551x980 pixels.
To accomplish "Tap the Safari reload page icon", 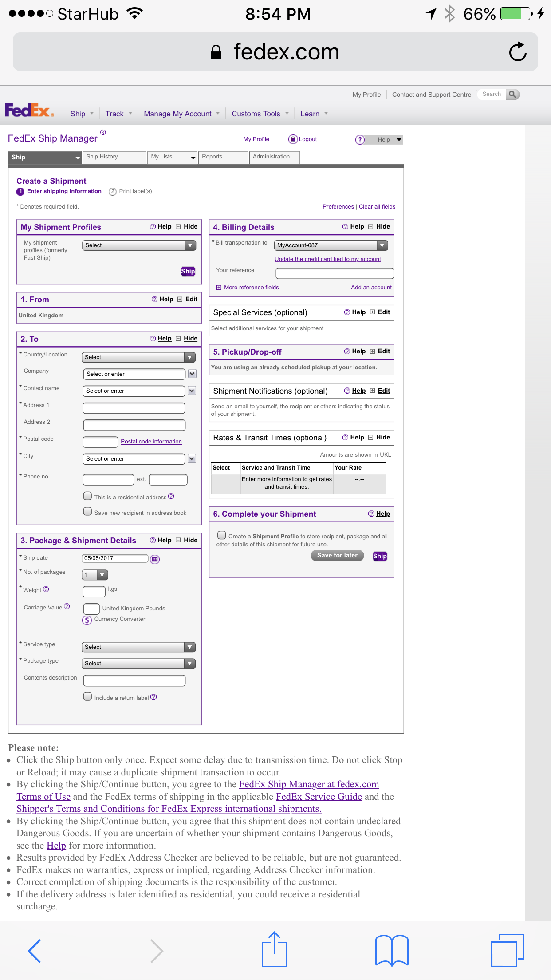I will (517, 52).
